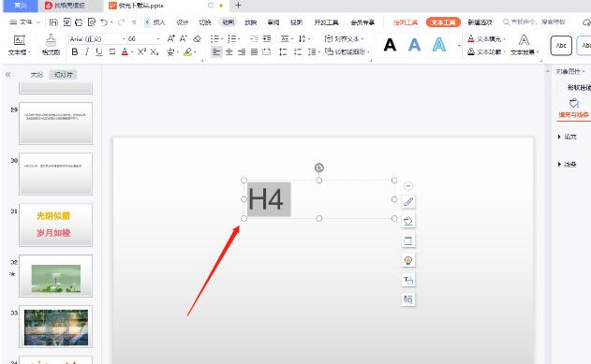
Task: Click the Subscript X₂ icon
Action: click(x=155, y=51)
